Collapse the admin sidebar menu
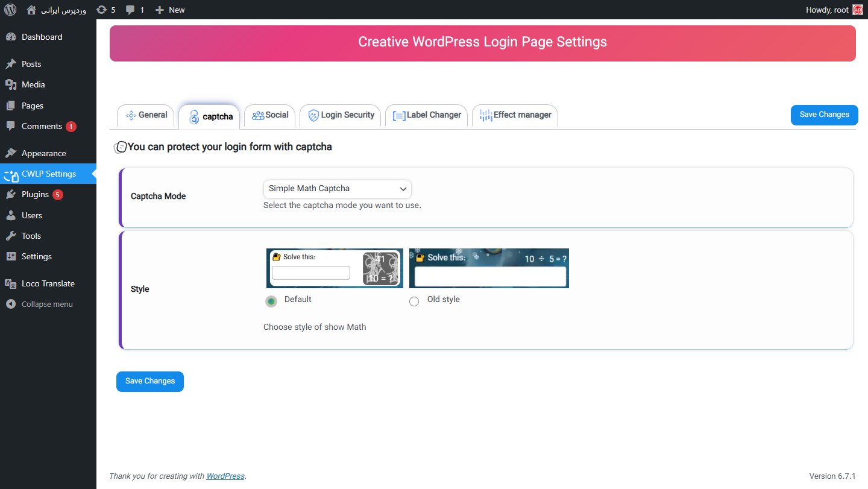The height and width of the screenshot is (489, 868). pyautogui.click(x=10, y=304)
